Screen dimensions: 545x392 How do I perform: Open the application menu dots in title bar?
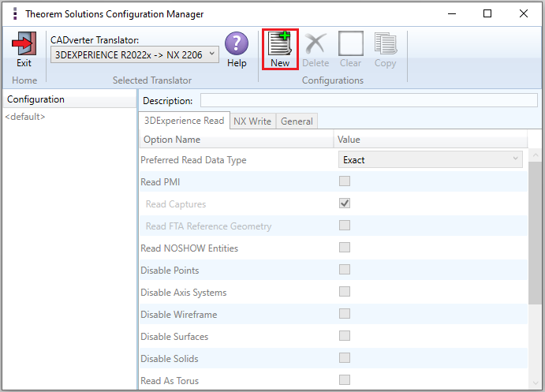click(15, 13)
